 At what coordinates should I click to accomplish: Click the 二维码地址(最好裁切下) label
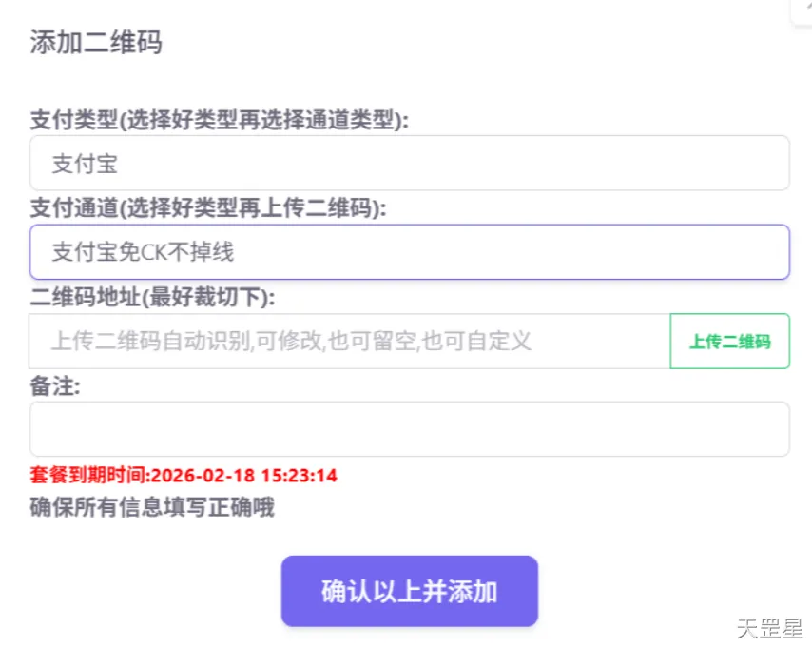[152, 297]
